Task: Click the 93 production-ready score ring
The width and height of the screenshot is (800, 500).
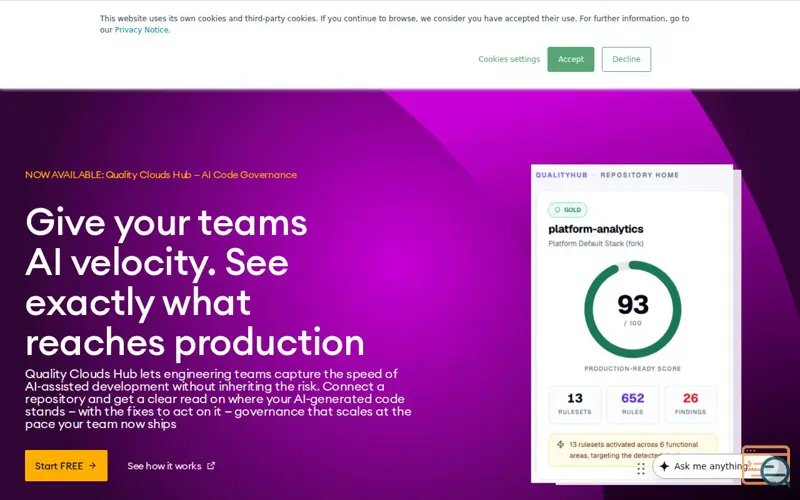Action: (633, 309)
